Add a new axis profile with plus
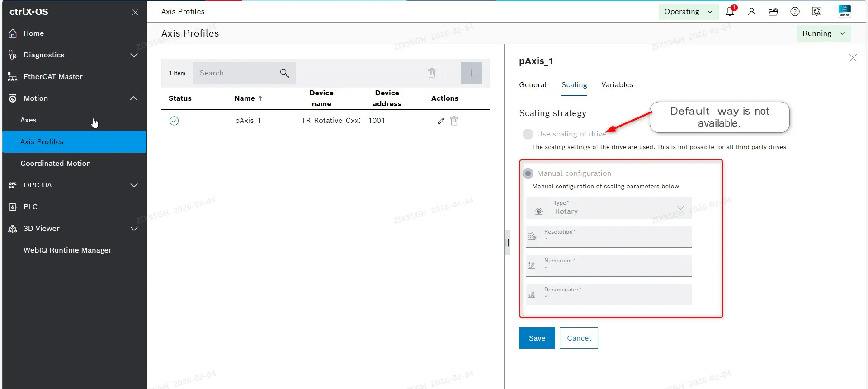The height and width of the screenshot is (389, 868). pyautogui.click(x=472, y=73)
